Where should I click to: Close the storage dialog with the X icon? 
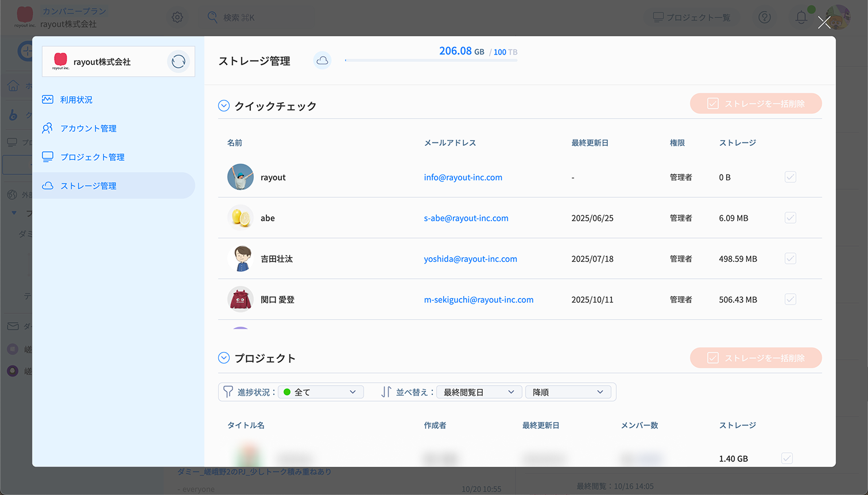[x=824, y=22]
